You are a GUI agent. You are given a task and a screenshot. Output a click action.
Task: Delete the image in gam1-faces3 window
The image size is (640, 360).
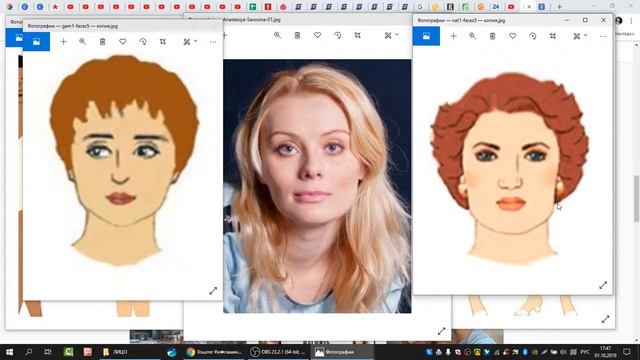point(102,42)
